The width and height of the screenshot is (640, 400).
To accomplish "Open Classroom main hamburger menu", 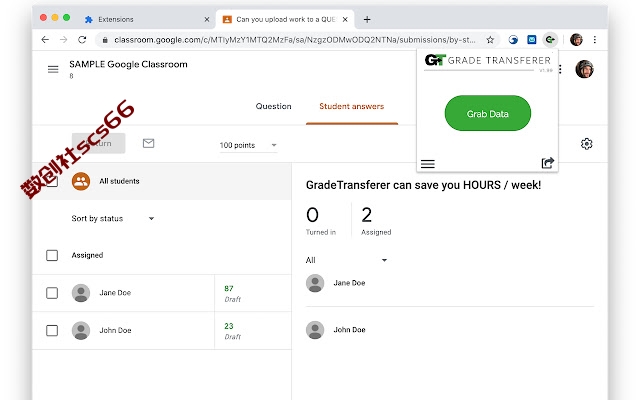I will click(x=53, y=69).
